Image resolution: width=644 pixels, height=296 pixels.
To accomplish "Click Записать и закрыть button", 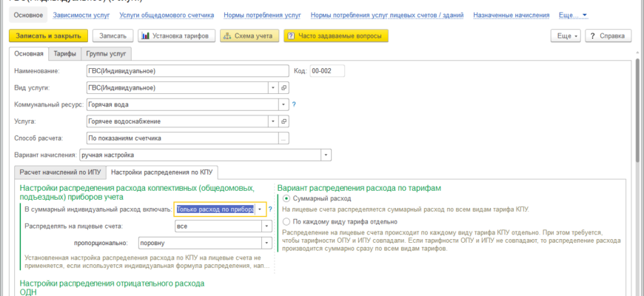I will click(x=48, y=36).
